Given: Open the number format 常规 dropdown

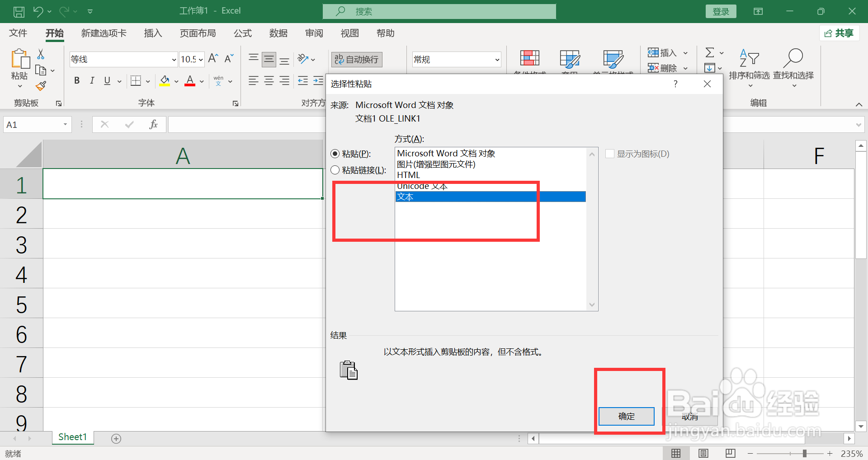Looking at the screenshot, I should 497,59.
